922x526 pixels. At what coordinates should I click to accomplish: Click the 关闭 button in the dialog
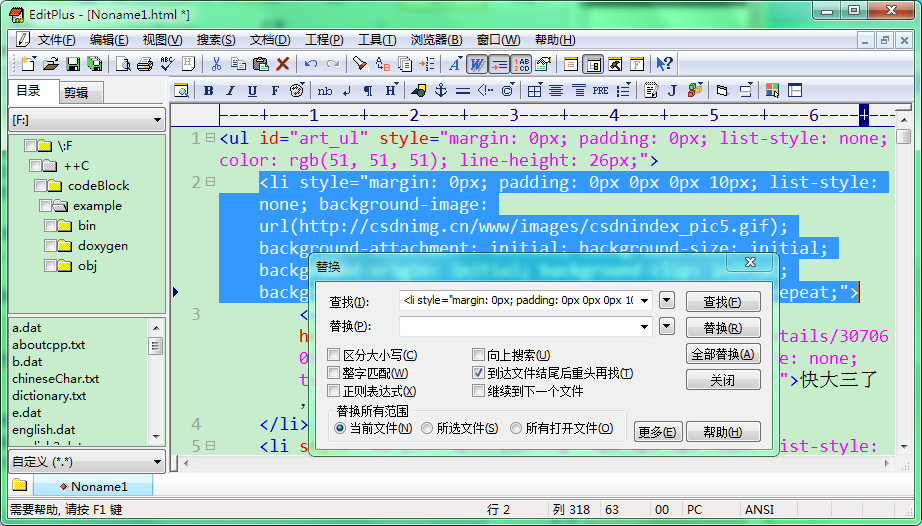pos(723,380)
